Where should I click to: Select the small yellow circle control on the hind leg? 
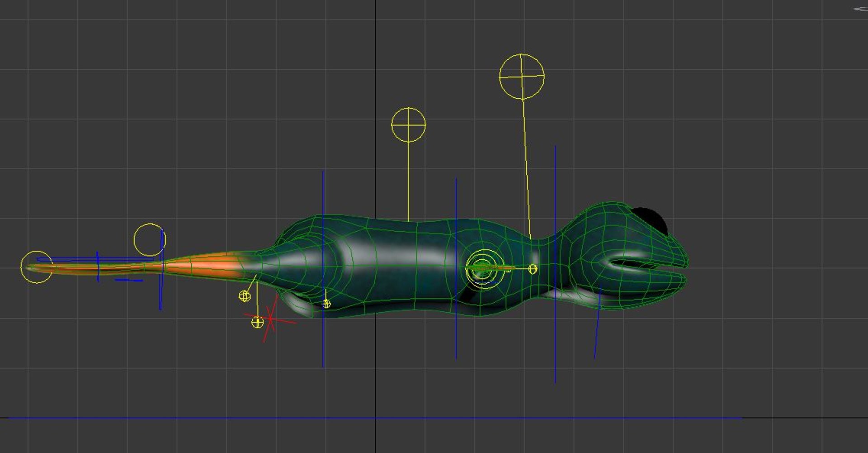[x=326, y=304]
